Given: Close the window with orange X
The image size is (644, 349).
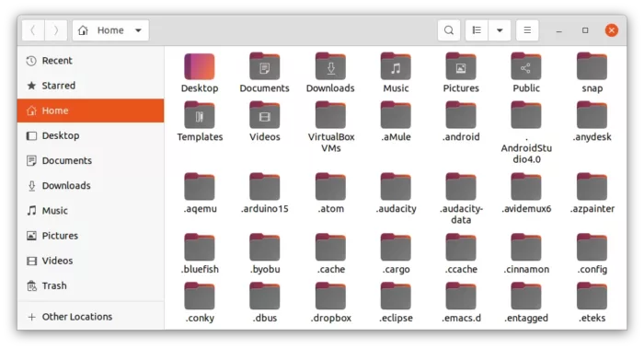Looking at the screenshot, I should point(612,30).
